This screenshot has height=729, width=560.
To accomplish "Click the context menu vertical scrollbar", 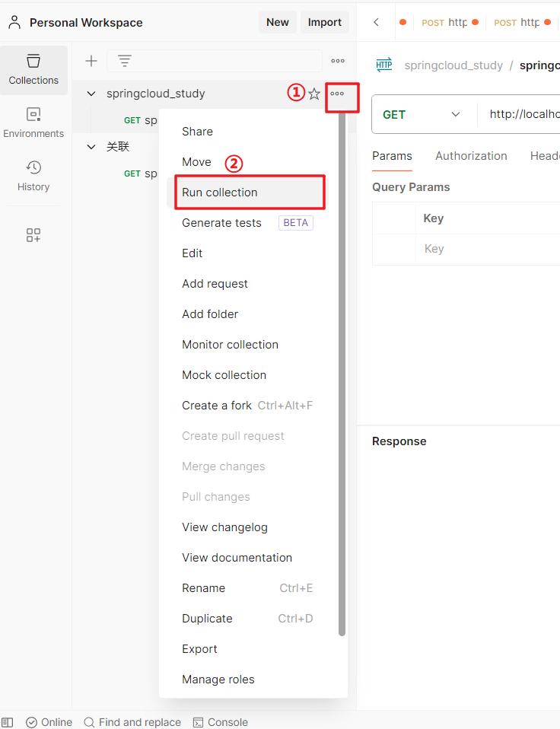I will 342,373.
